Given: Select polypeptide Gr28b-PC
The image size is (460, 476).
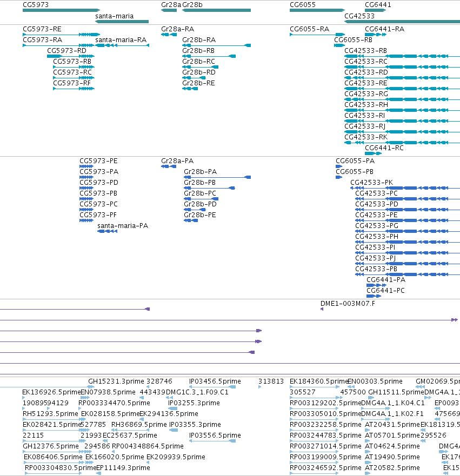Looking at the screenshot, I should coord(201,199).
